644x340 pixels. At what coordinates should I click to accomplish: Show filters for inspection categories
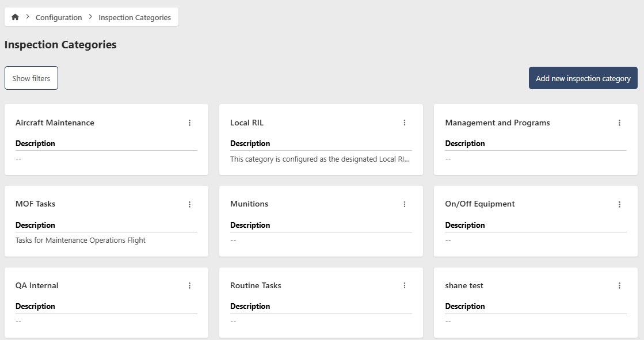(31, 78)
